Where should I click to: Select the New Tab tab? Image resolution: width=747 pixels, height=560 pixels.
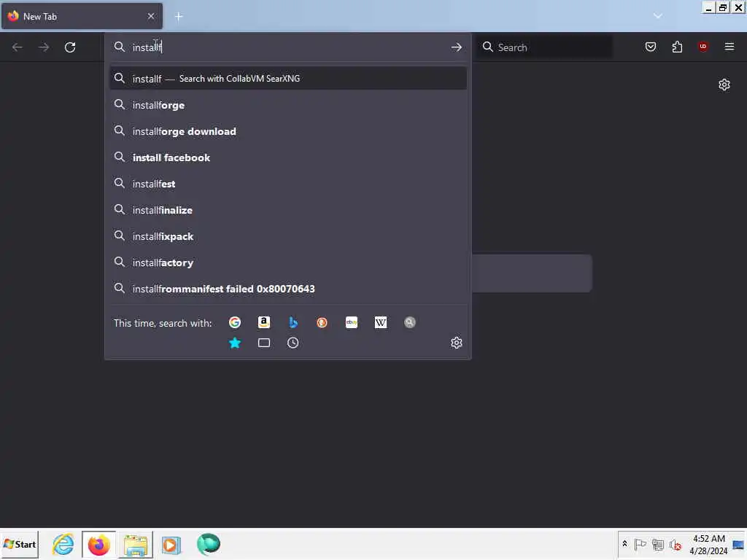tap(82, 16)
